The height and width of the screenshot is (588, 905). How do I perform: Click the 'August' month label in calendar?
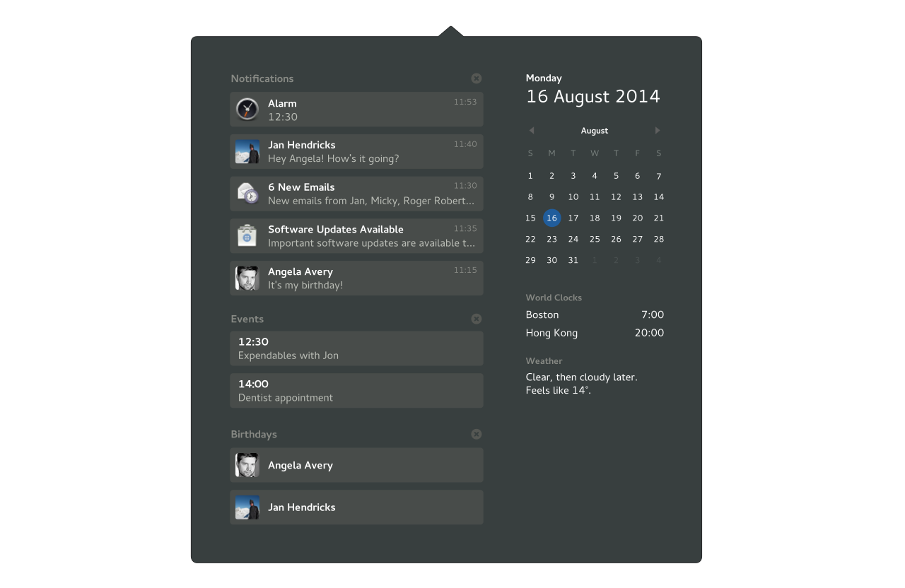(595, 131)
